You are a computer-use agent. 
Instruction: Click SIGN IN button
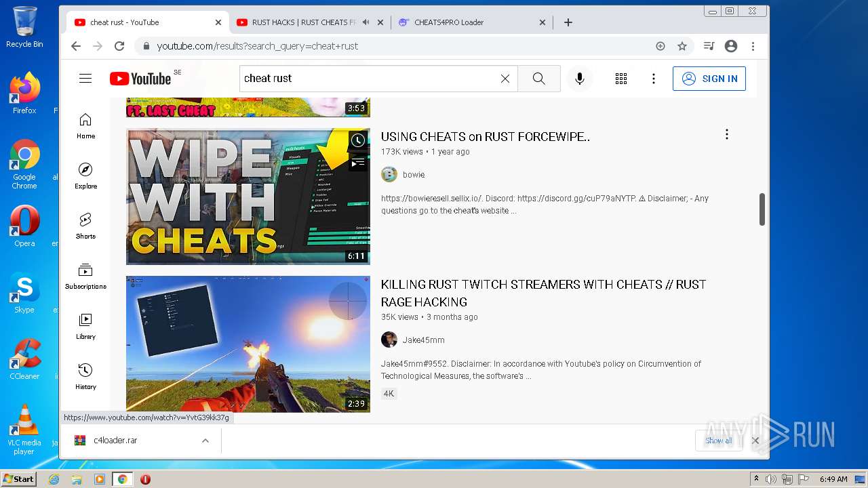pos(709,79)
